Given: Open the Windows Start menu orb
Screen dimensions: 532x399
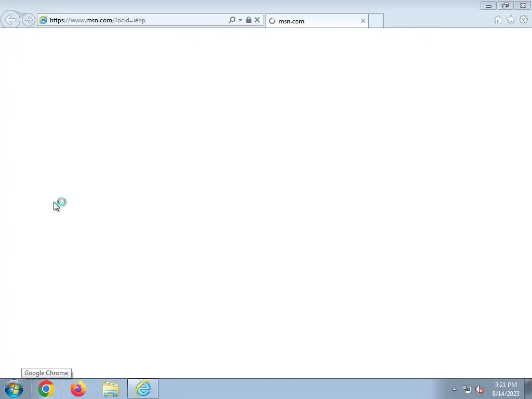Looking at the screenshot, I should (14, 389).
